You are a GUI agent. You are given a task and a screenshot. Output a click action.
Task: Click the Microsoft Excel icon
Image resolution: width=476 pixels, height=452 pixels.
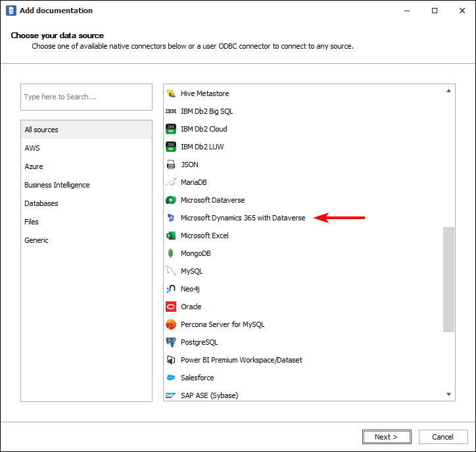170,236
